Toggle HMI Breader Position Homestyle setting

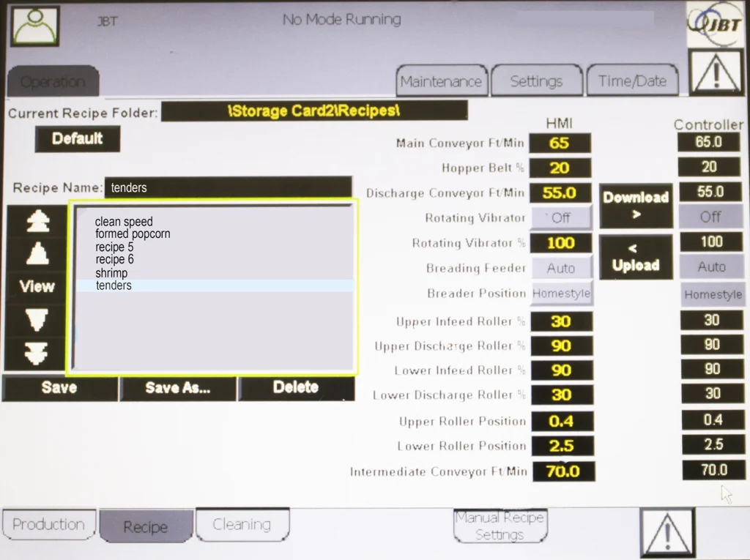561,294
